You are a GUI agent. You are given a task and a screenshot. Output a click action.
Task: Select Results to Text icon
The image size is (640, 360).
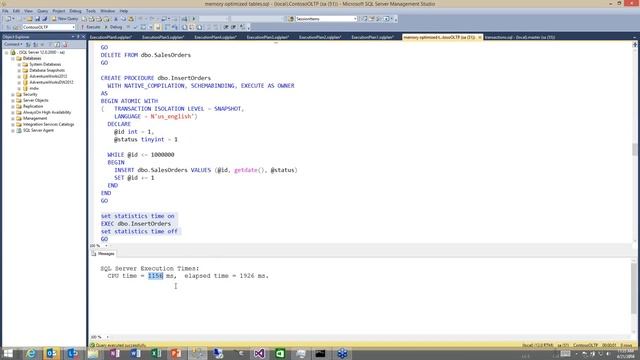(x=184, y=27)
